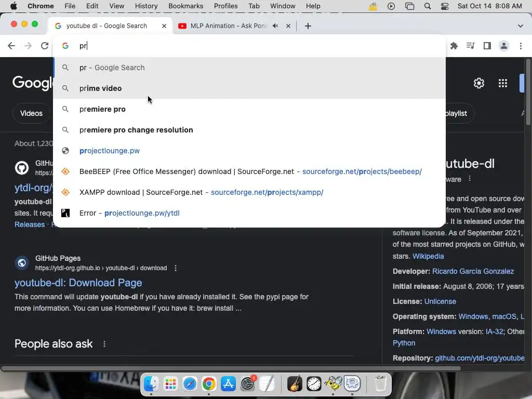This screenshot has height=399, width=532.
Task: Open App Store from the Dock
Action: coord(228,384)
